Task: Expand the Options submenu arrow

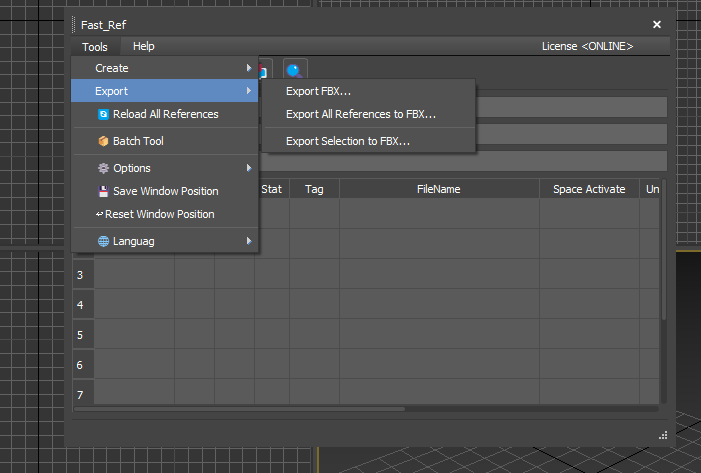Action: (x=248, y=168)
